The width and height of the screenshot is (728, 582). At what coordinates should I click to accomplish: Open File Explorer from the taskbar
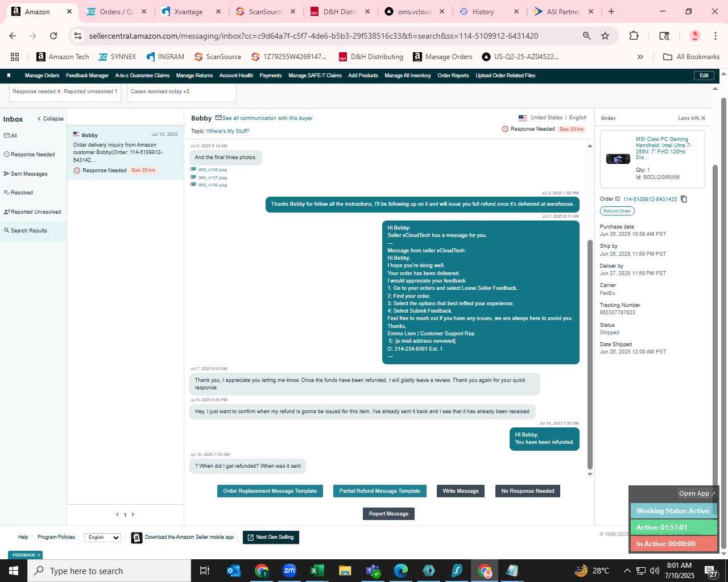pyautogui.click(x=345, y=571)
